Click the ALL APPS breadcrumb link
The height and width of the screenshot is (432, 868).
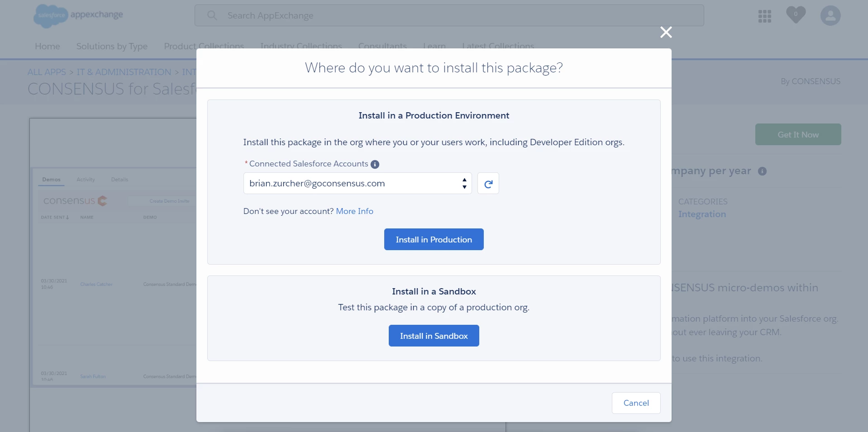point(47,72)
